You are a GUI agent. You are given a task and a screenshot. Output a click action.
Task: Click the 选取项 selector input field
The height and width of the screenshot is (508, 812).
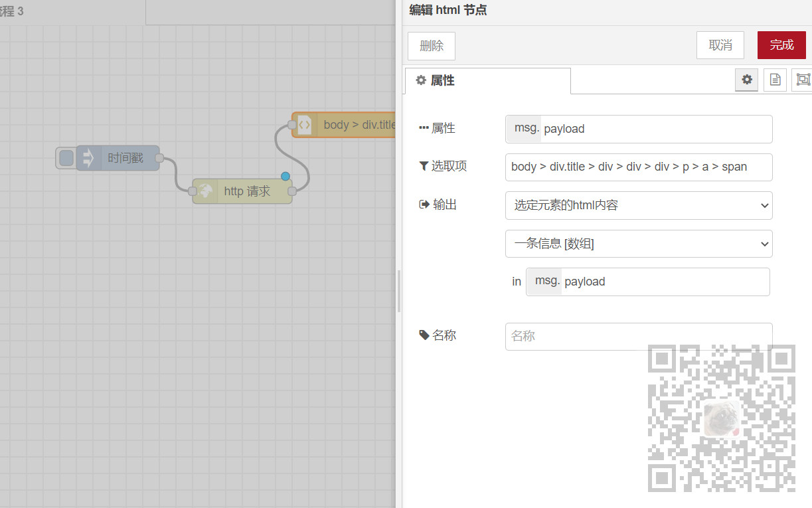(x=639, y=167)
